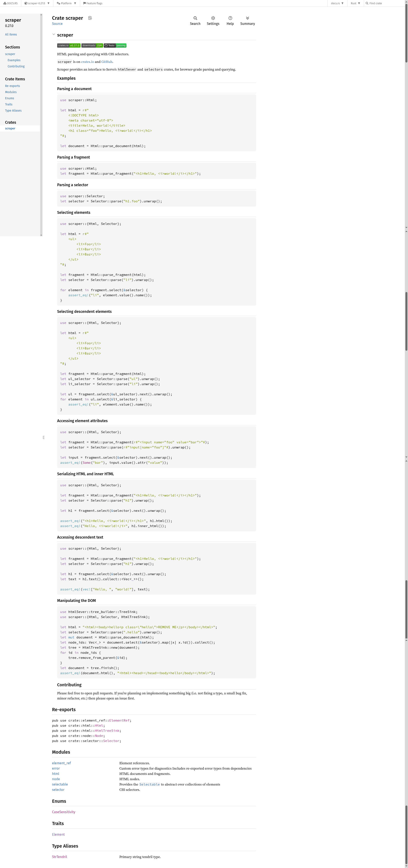Open All Items in sidebar

(x=11, y=34)
